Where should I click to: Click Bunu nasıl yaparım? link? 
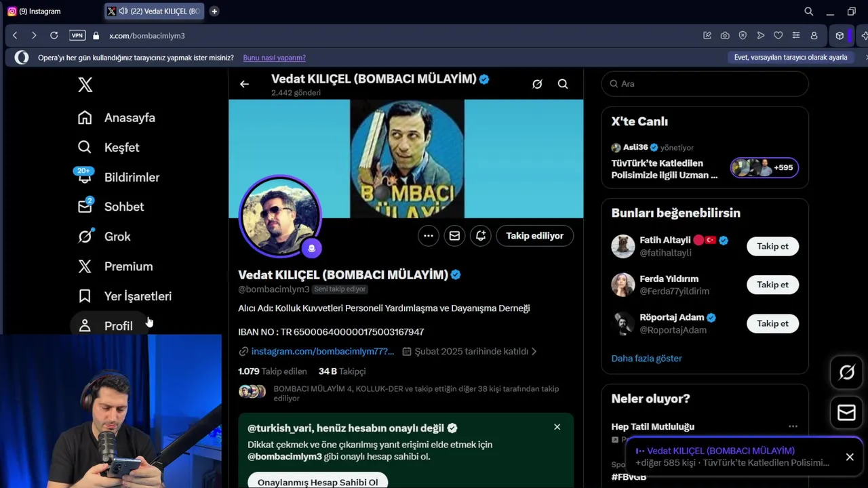274,58
